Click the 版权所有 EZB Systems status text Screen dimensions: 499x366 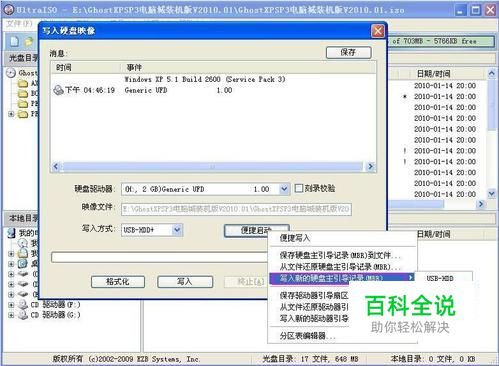(126, 359)
